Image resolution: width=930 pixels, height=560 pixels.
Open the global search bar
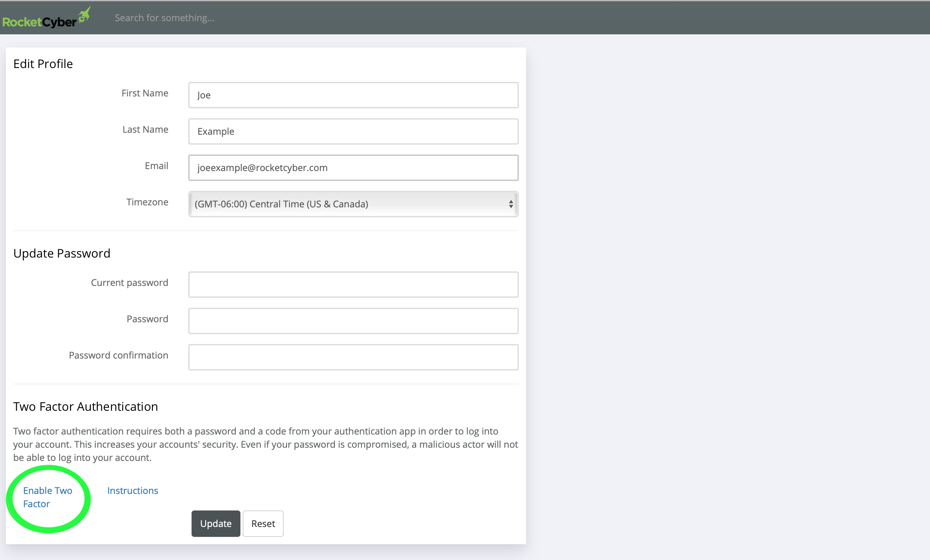coord(264,17)
